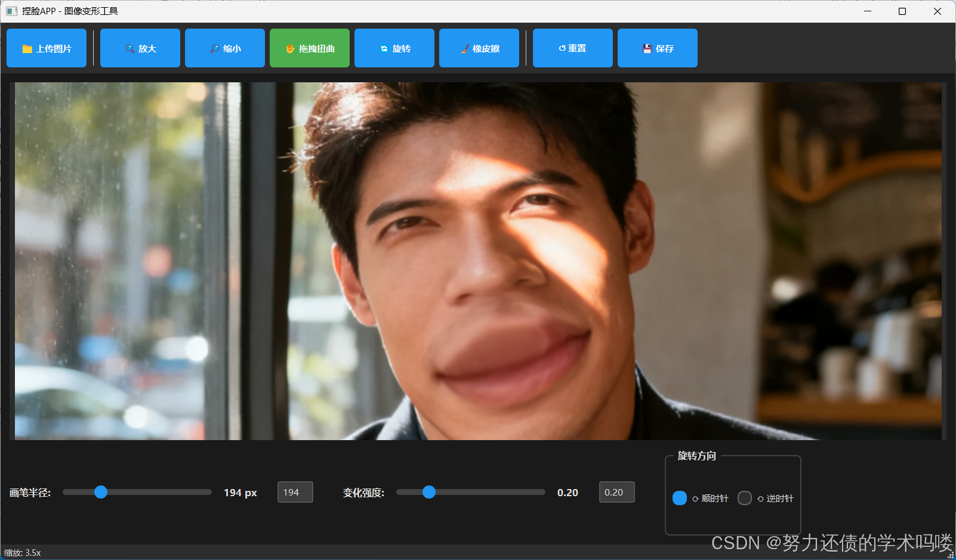Viewport: 956px width, 560px height.
Task: Click the brush radius input field showing 194
Action: click(295, 492)
